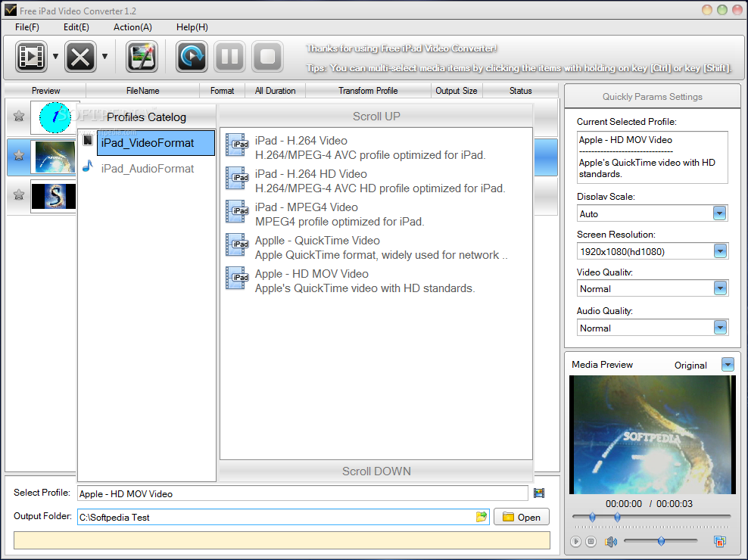Click the Status column header
This screenshot has height=560, width=748.
coord(520,91)
